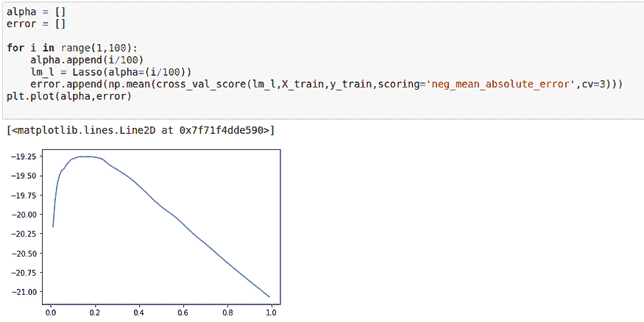Click the matplotlib Line2D output text
The width and height of the screenshot is (644, 322).
point(141,130)
